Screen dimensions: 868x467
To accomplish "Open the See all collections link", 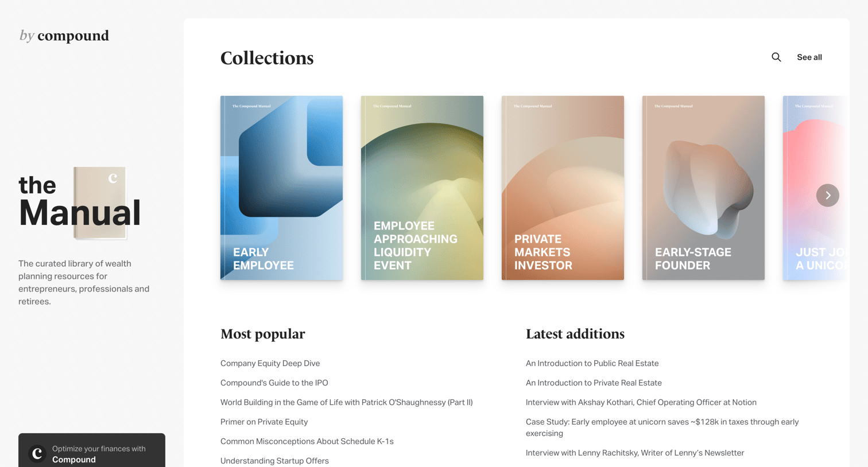I will point(809,57).
